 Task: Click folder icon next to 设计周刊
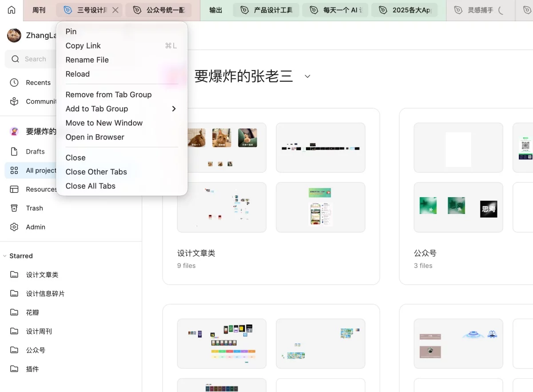[x=14, y=331]
